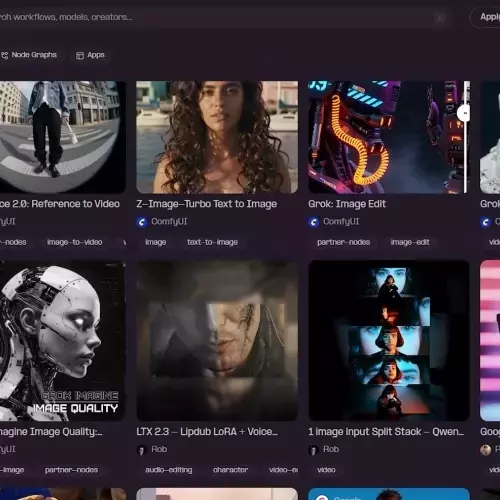Open the Z-Image-Turbo Text to Image thumbnail
Image resolution: width=500 pixels, height=500 pixels.
[217, 137]
